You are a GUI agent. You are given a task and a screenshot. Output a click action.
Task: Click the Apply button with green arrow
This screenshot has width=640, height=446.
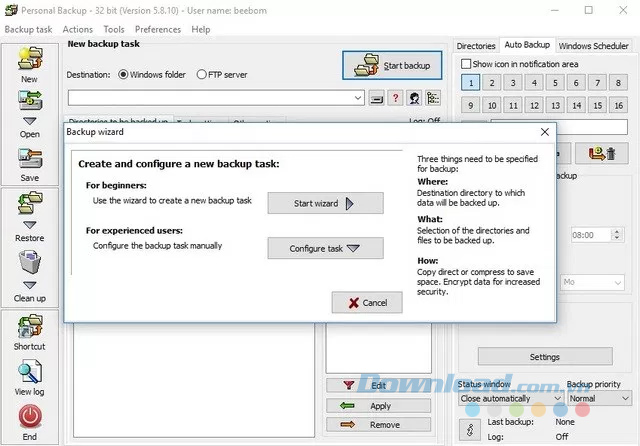[378, 406]
